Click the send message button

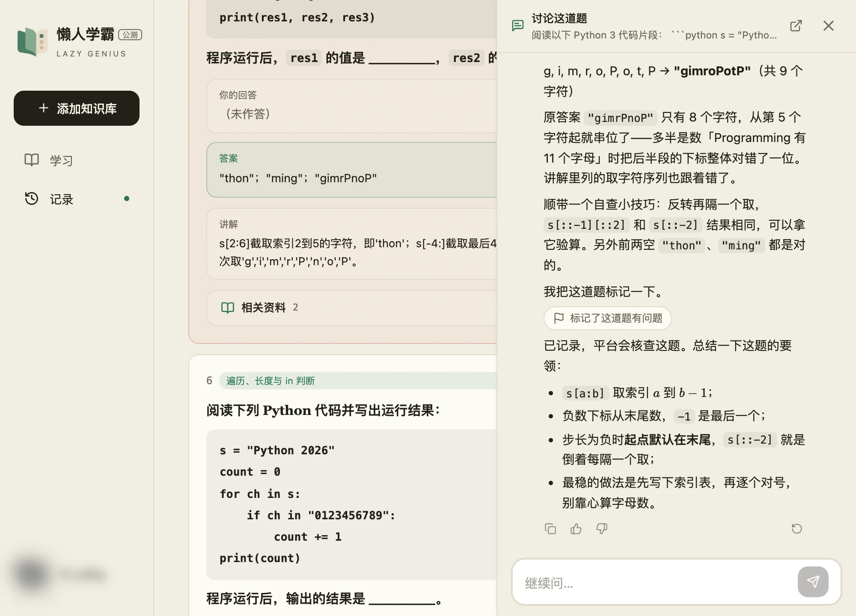813,582
